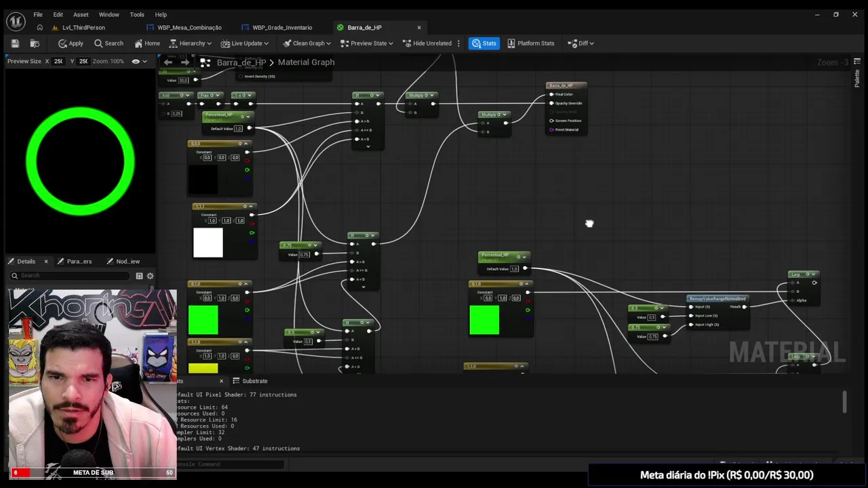Screen dimensions: 868x488
Task: Collapse the 0,0,0 Constant node chevron
Action: 248,144
